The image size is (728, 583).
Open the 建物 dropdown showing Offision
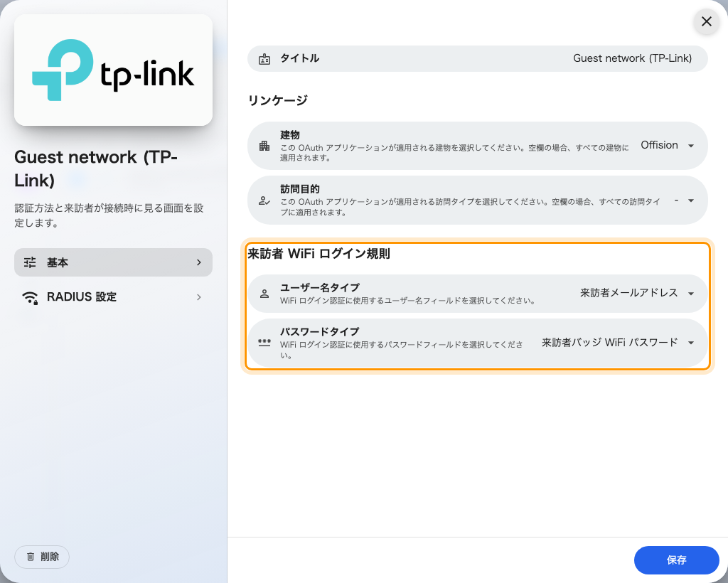click(667, 145)
